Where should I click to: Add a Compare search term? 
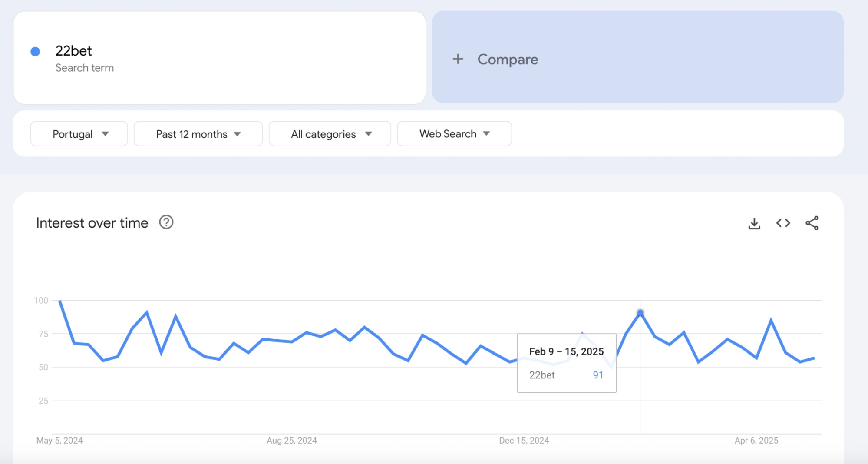click(637, 57)
